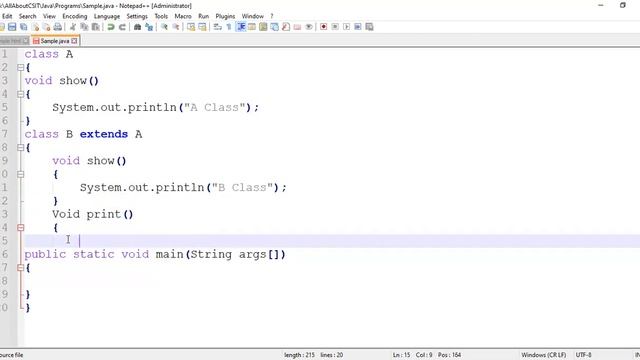Image resolution: width=640 pixels, height=360 pixels.
Task: Click the Close document toolbar icon
Action: pos(36,27)
